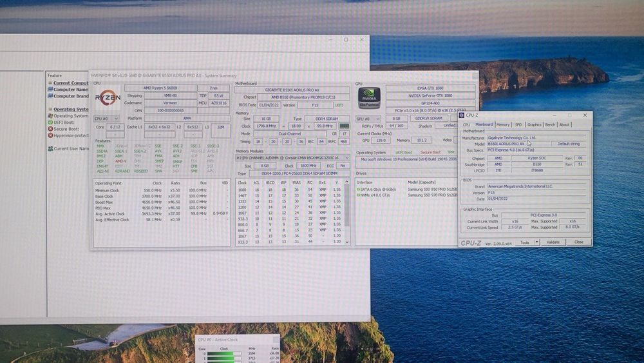Click the 1600 clock row in timings table

pyautogui.click(x=290, y=190)
